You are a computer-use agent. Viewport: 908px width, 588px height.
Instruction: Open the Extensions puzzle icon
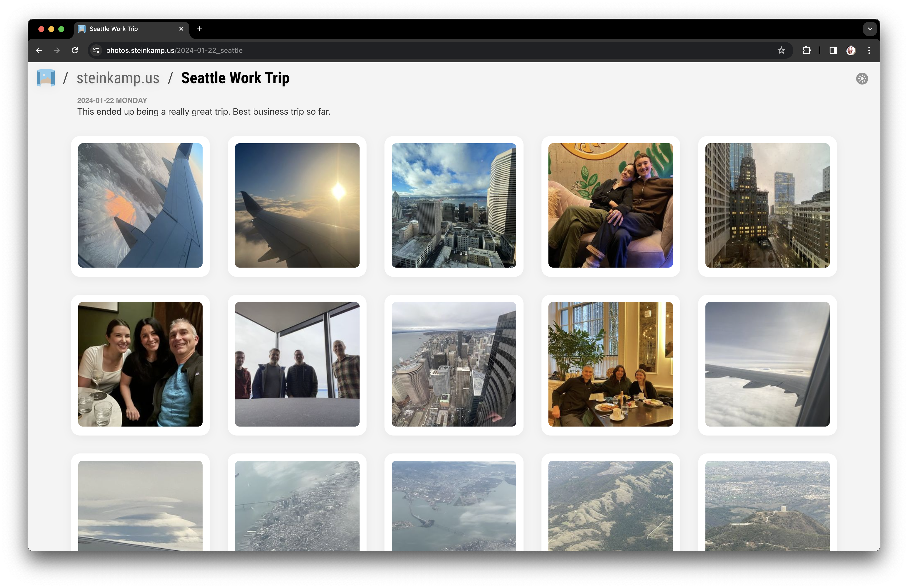[x=806, y=50]
